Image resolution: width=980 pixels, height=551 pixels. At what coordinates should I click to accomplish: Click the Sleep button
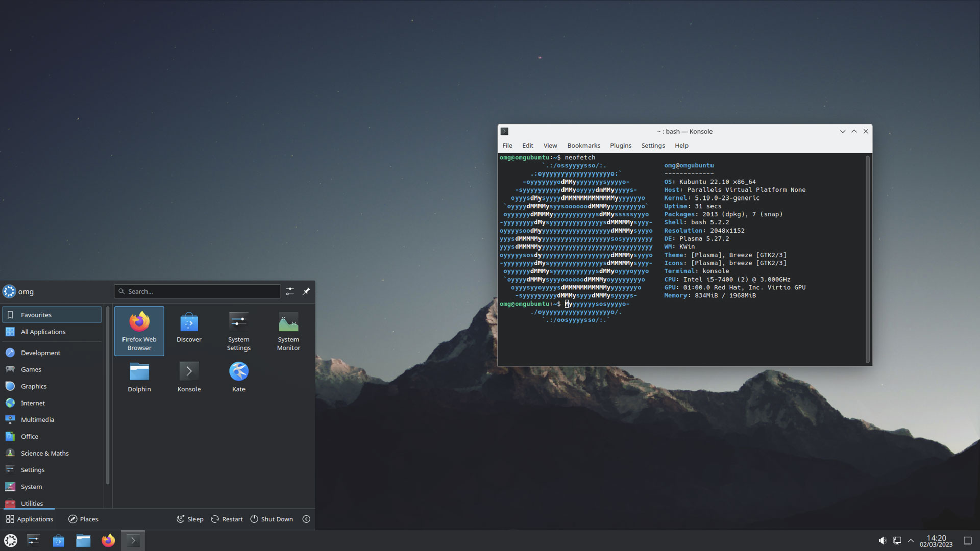[x=190, y=519]
